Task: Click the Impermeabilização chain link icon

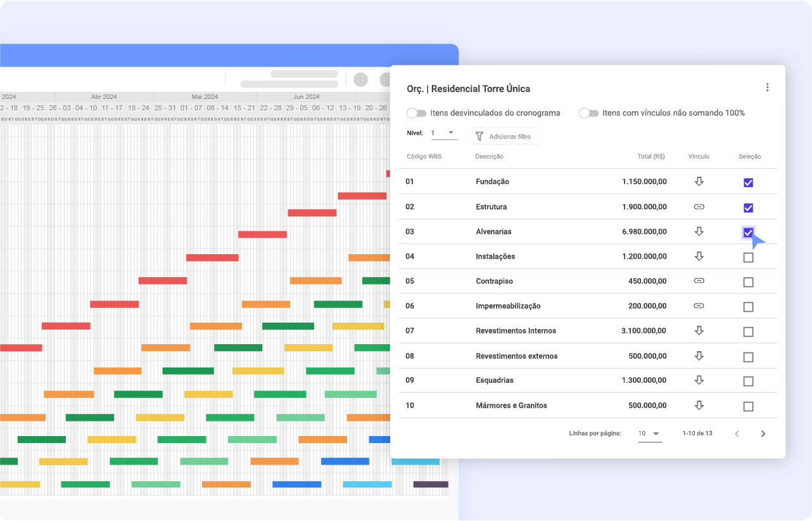Action: pos(699,306)
